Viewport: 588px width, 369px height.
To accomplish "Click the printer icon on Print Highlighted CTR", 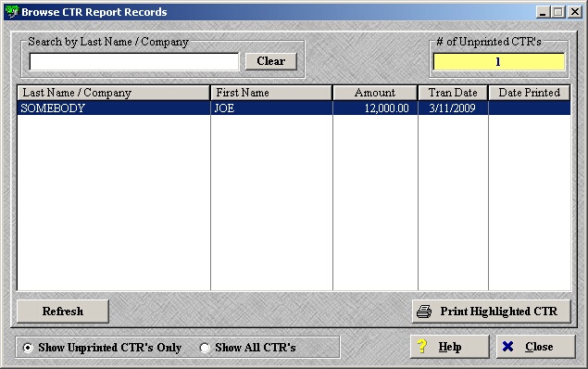I will pyautogui.click(x=424, y=312).
